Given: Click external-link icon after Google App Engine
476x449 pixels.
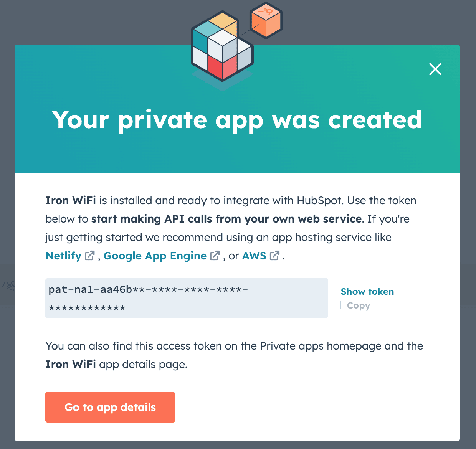Looking at the screenshot, I should click(215, 255).
